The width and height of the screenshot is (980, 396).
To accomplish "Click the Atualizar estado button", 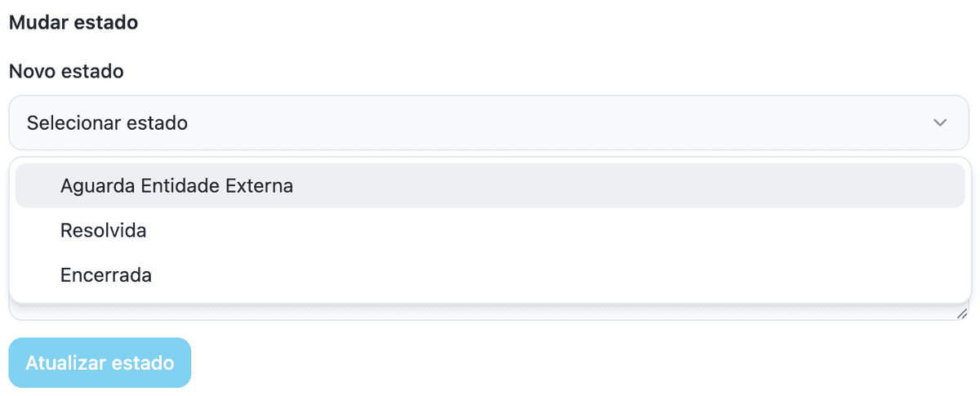I will pos(100,363).
